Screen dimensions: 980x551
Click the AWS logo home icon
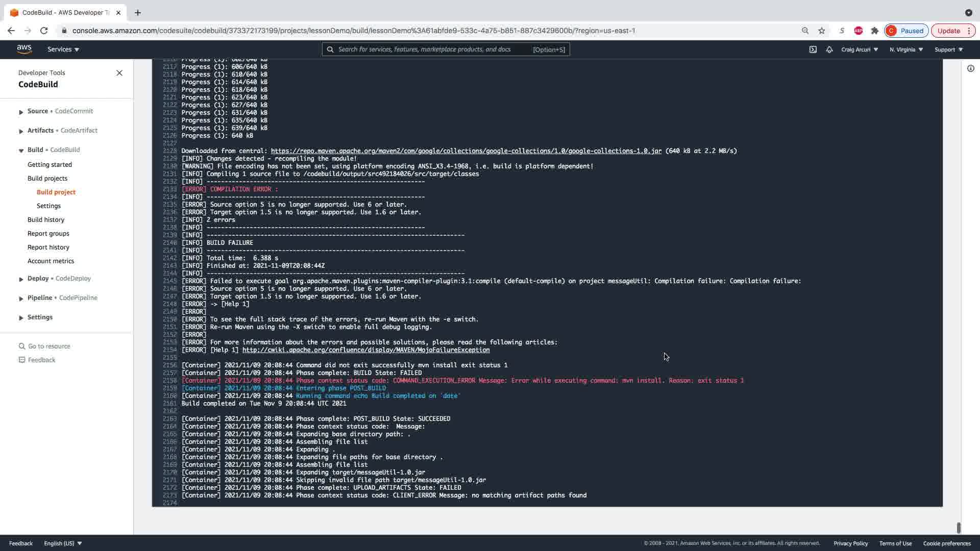(x=24, y=49)
